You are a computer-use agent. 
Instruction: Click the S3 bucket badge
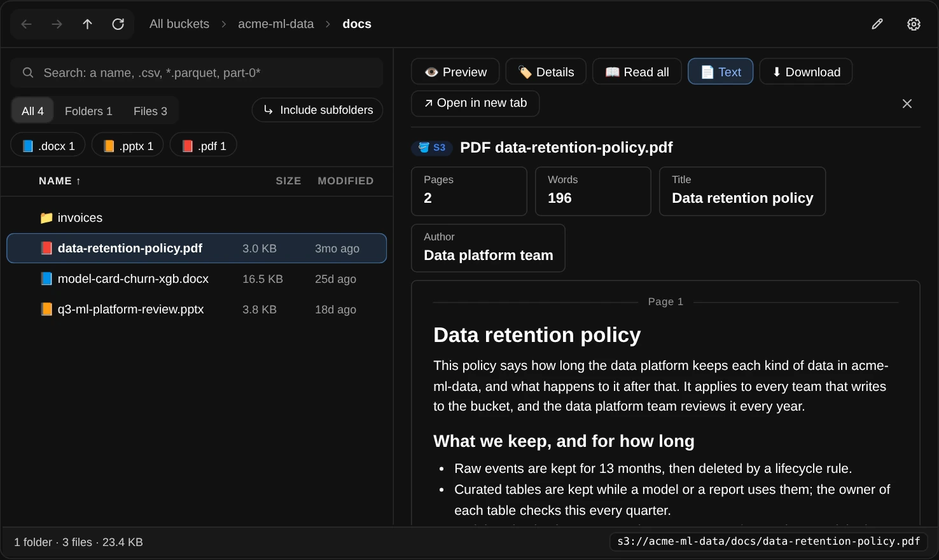432,147
